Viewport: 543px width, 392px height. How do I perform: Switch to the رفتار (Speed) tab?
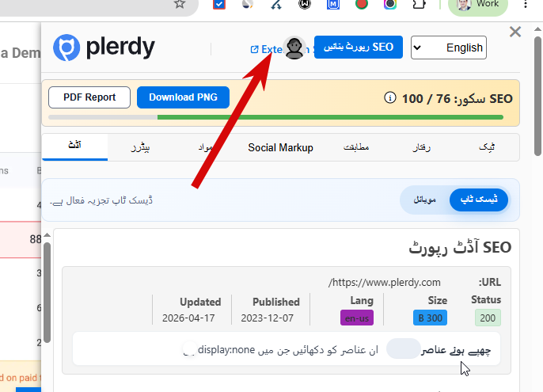point(421,147)
